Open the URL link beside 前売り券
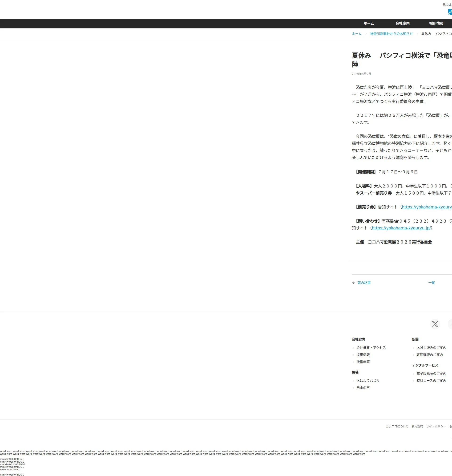Viewport: 452px width, 476px height. [x=427, y=207]
